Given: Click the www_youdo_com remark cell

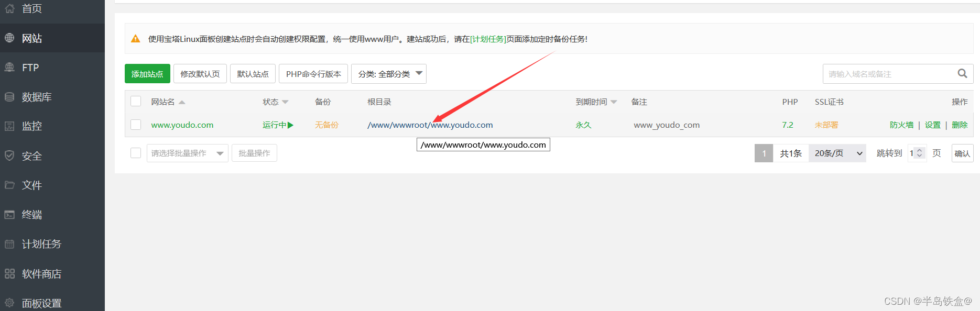Looking at the screenshot, I should pos(667,125).
